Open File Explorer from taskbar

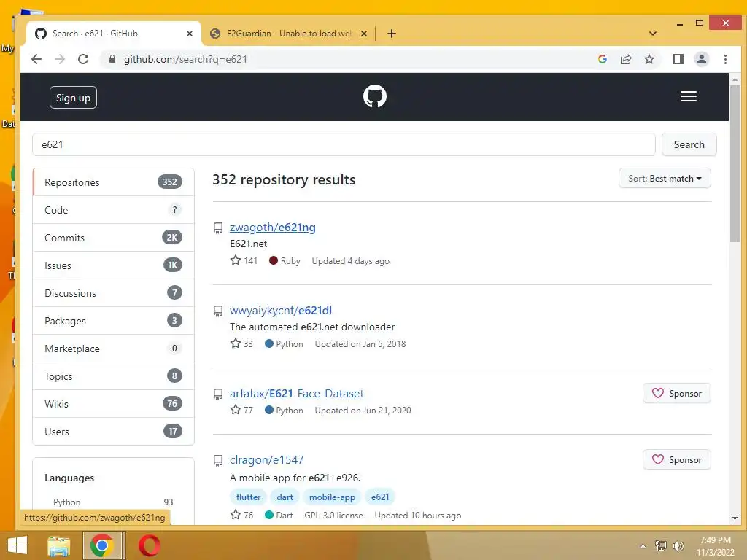click(x=58, y=545)
